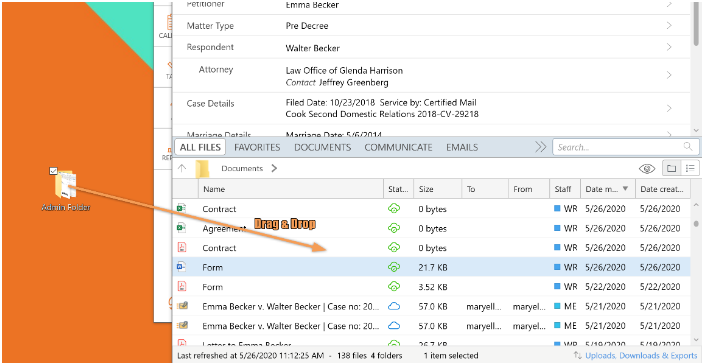Select the 3.52 KB size value
The image size is (709, 363).
click(433, 287)
